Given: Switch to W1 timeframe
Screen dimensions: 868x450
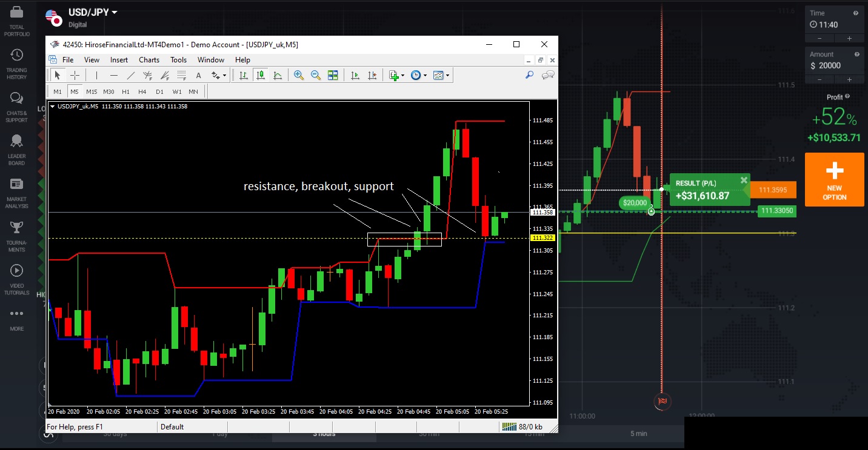Looking at the screenshot, I should click(177, 91).
